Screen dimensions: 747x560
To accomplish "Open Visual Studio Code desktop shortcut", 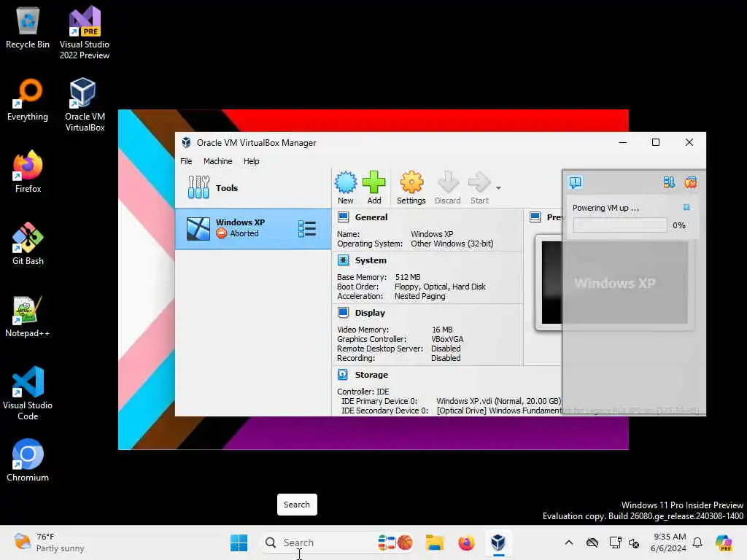I will coord(28,393).
